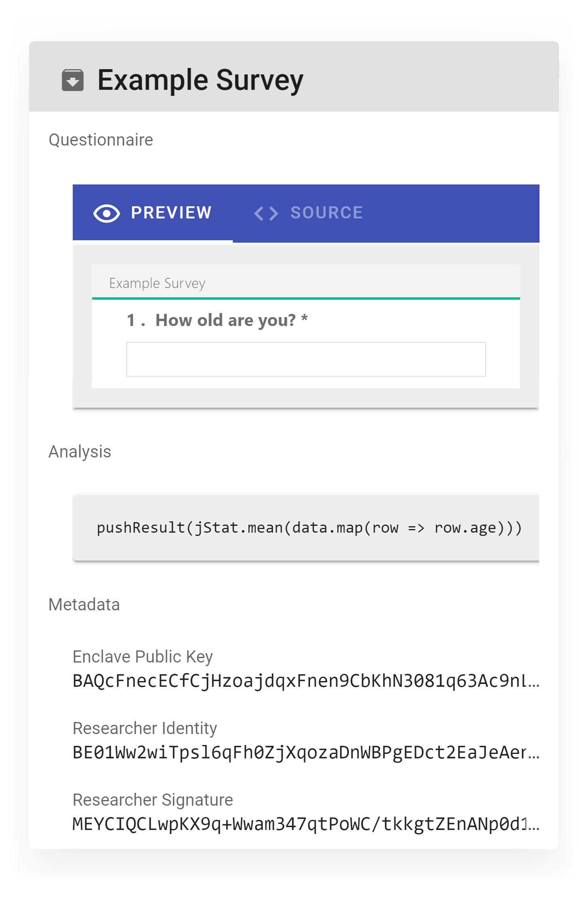Click the Researcher Signature label
588x906 pixels.
[x=153, y=800]
